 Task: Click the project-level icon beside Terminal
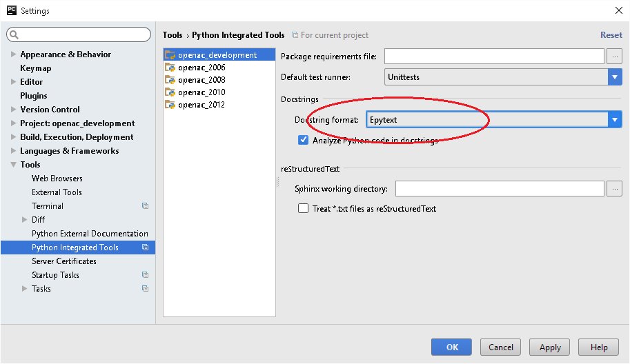145,206
